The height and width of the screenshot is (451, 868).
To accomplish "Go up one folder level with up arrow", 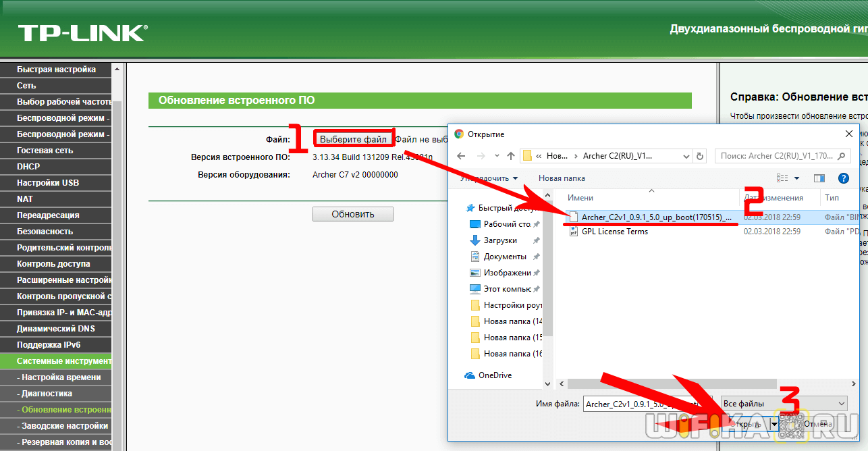I will click(x=511, y=156).
